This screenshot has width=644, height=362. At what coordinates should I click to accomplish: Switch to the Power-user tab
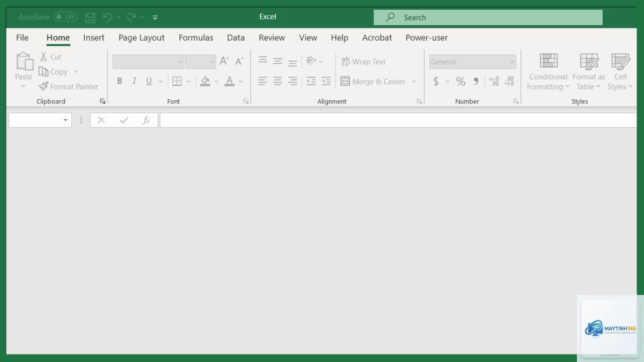[x=427, y=38]
